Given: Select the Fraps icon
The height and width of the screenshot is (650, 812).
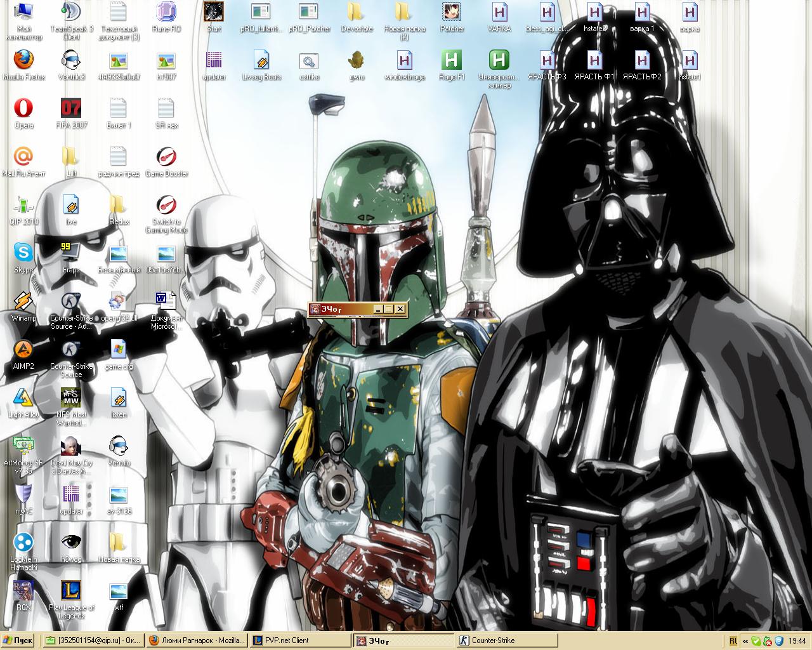Looking at the screenshot, I should [x=71, y=258].
